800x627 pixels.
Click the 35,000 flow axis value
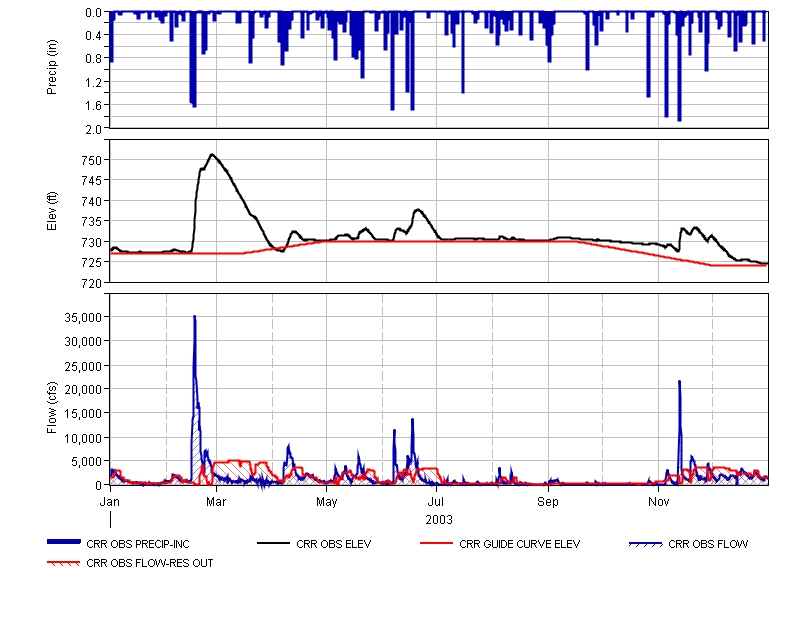pos(83,317)
